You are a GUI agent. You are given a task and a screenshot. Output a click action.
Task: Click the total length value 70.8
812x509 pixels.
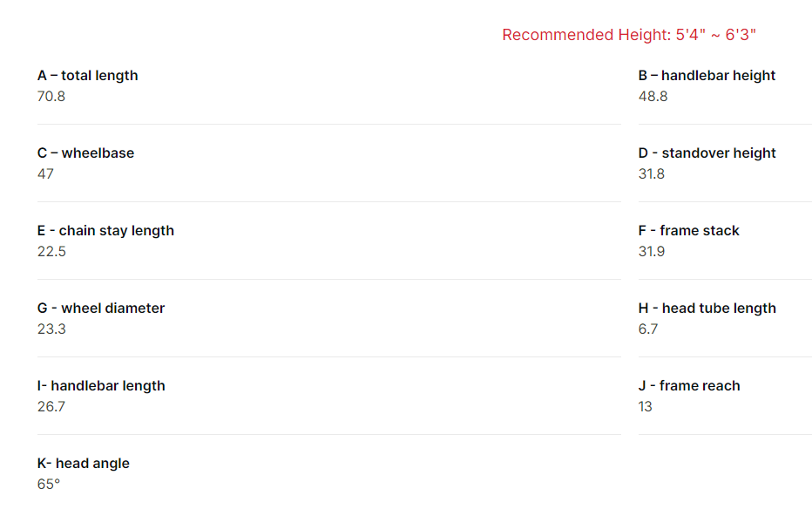[x=51, y=97]
